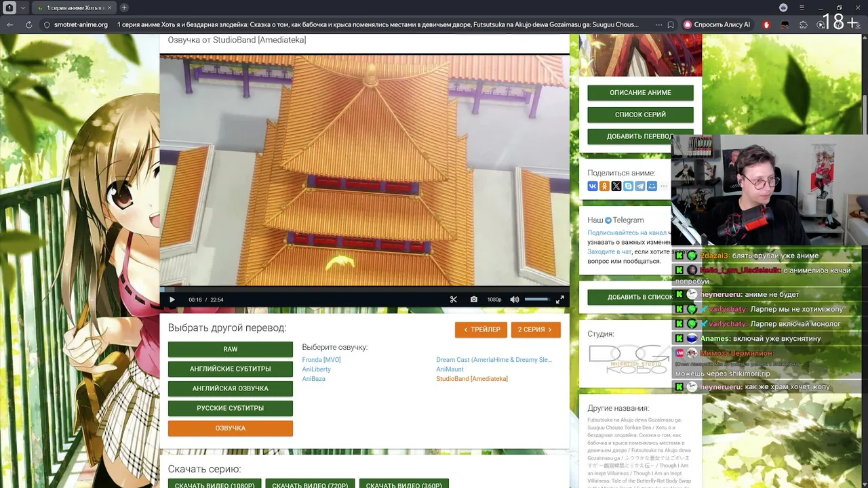Share anime on VK
This screenshot has height=488, width=868.
(593, 186)
